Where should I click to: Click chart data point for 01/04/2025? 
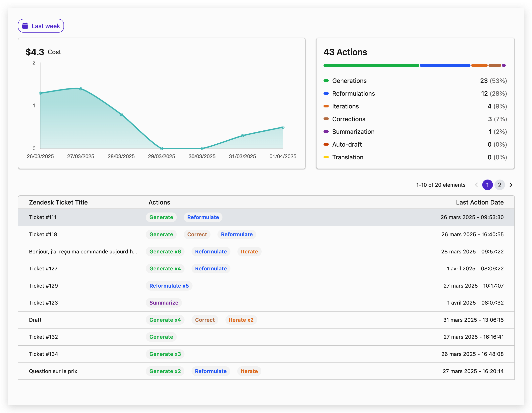pyautogui.click(x=283, y=127)
